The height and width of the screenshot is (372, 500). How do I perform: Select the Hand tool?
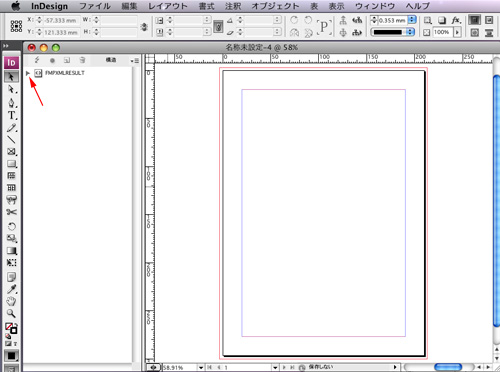coord(11,301)
